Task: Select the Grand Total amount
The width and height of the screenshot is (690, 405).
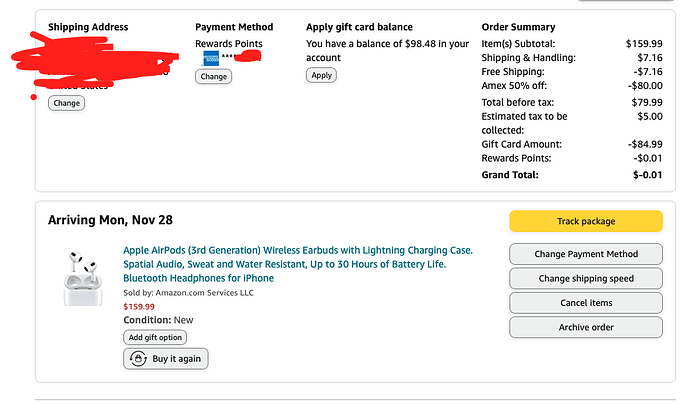Action: pyautogui.click(x=647, y=175)
